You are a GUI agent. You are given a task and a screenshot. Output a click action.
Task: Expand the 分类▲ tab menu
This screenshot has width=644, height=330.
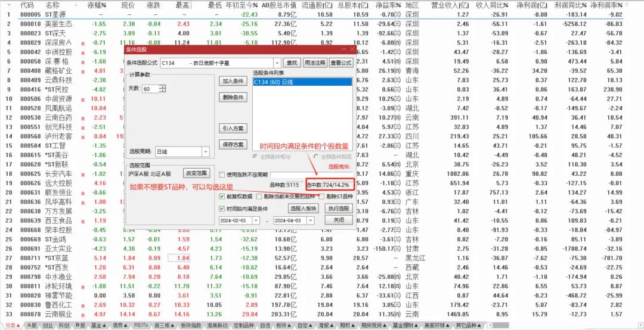point(14,325)
